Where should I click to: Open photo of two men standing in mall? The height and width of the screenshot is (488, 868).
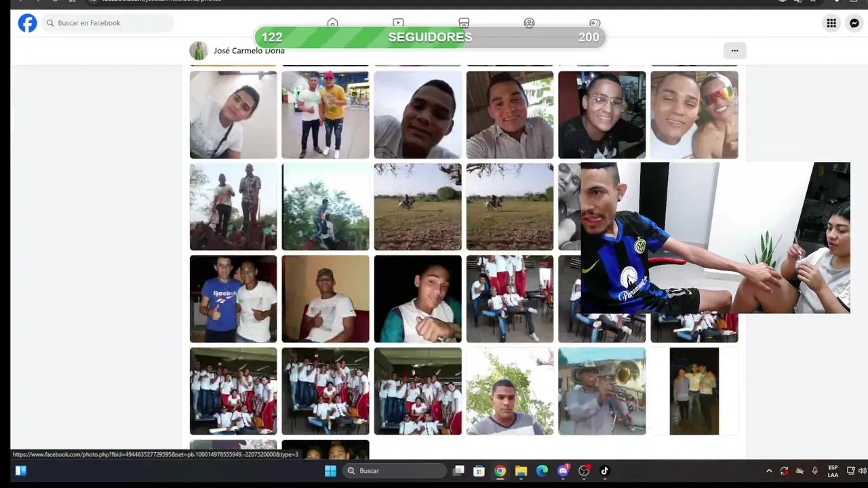pyautogui.click(x=325, y=115)
